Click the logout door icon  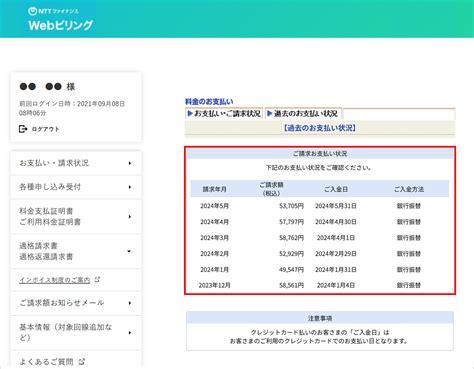[23, 129]
